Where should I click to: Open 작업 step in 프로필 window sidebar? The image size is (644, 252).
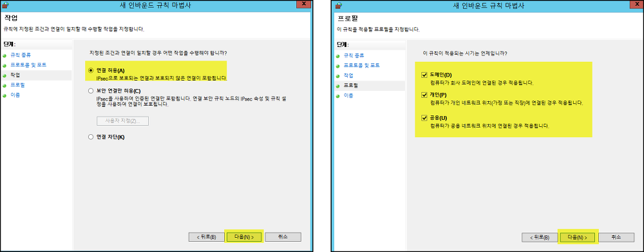(348, 75)
